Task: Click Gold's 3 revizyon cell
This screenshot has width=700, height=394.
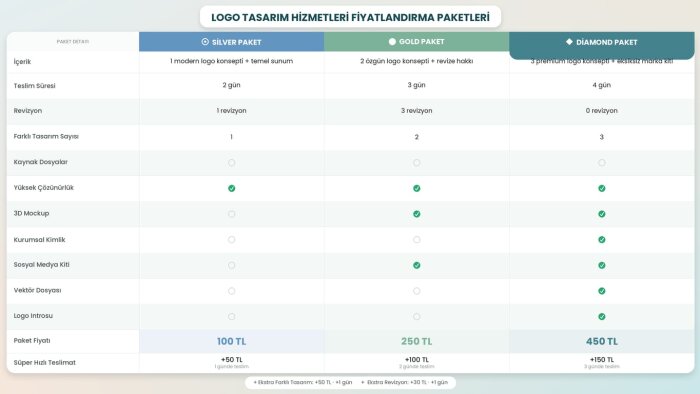Action: (417, 111)
